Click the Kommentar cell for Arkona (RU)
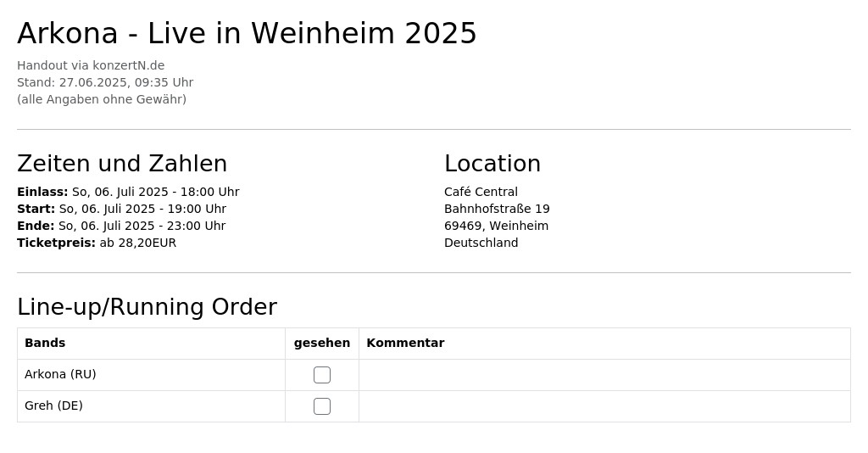The height and width of the screenshot is (453, 868). [x=604, y=375]
